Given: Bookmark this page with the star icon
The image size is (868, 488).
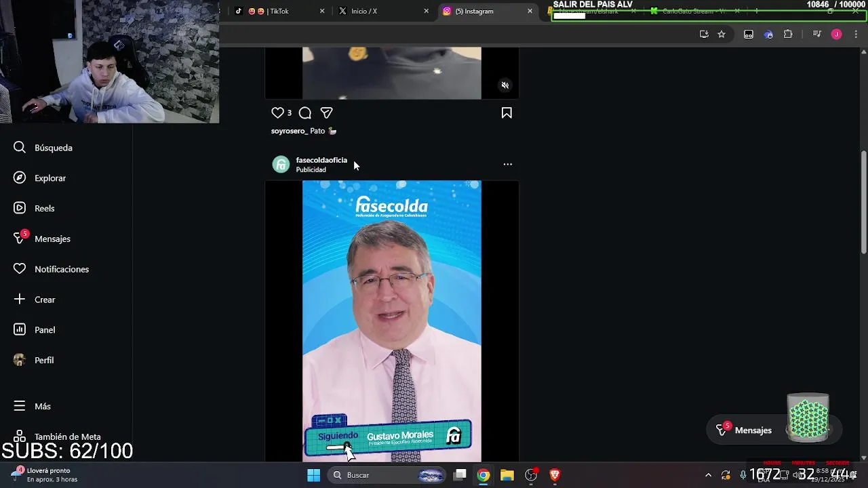Looking at the screenshot, I should click(x=722, y=34).
